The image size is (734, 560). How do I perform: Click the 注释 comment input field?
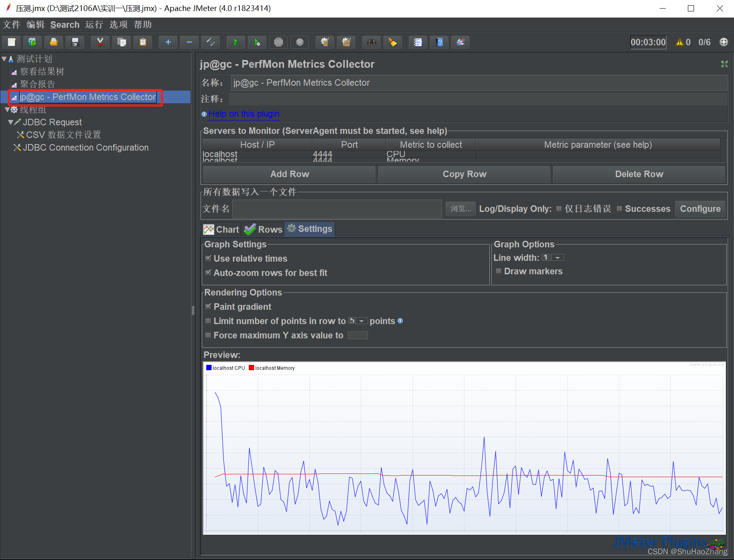point(478,99)
